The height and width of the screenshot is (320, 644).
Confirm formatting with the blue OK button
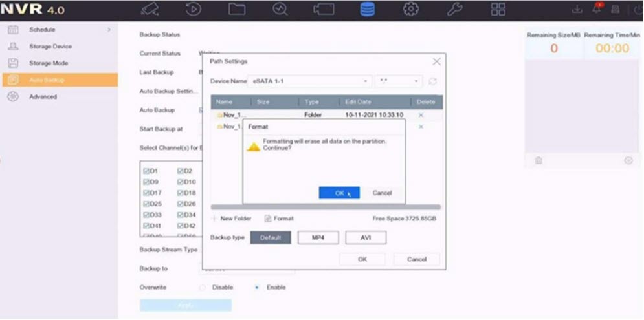(x=339, y=193)
